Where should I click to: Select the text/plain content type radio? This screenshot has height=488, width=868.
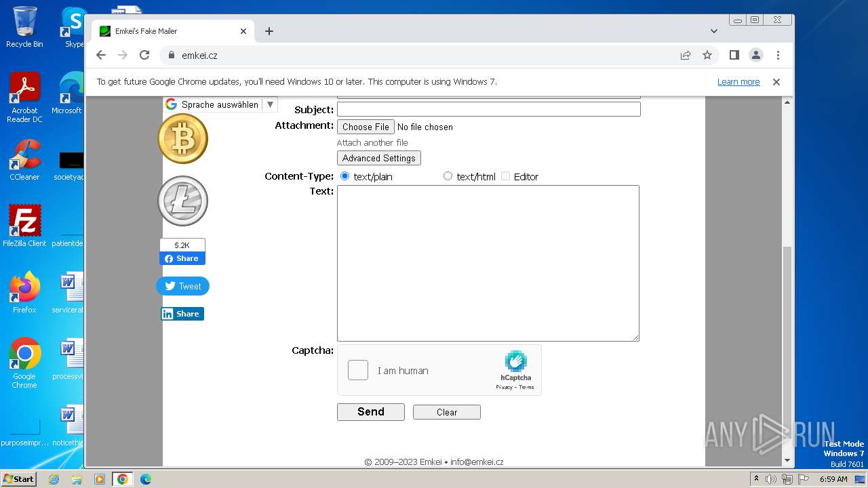(x=344, y=176)
